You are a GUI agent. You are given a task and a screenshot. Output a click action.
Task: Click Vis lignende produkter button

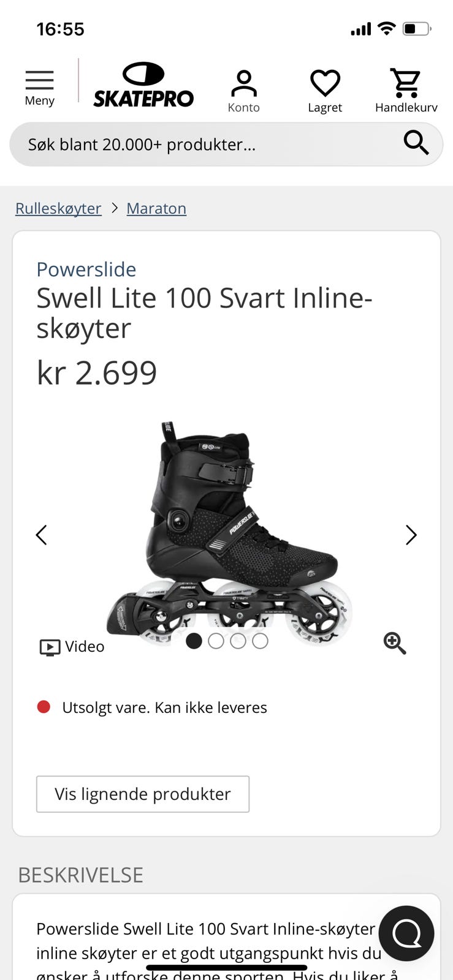click(143, 794)
